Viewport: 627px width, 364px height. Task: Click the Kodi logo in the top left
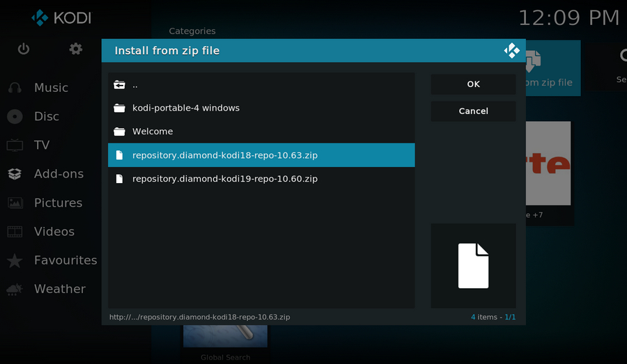[x=61, y=17]
